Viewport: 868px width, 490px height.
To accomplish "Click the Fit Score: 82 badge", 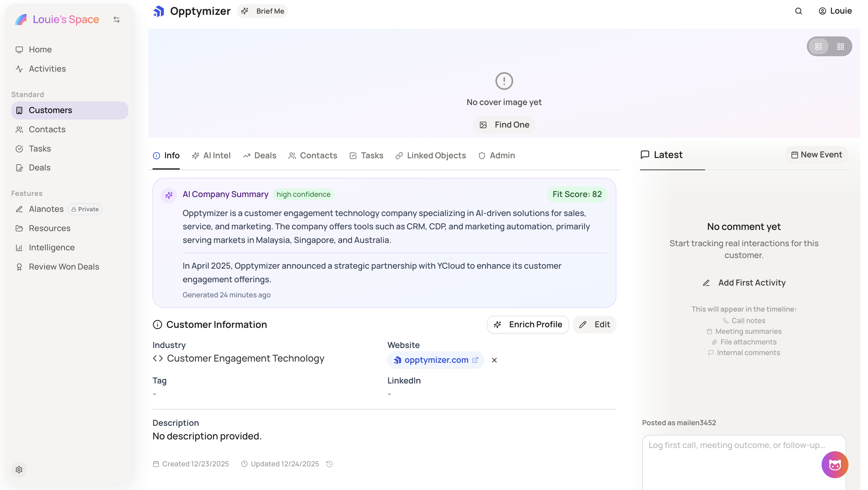I will coord(577,194).
